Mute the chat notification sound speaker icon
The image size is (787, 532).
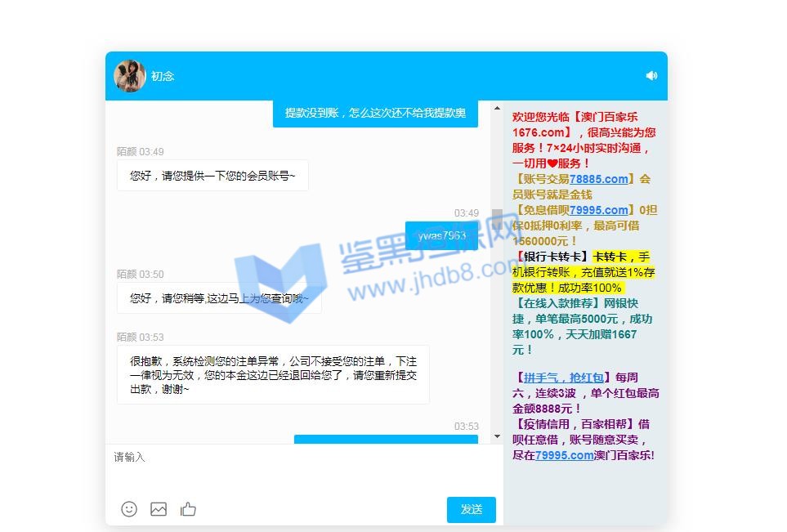click(x=651, y=75)
